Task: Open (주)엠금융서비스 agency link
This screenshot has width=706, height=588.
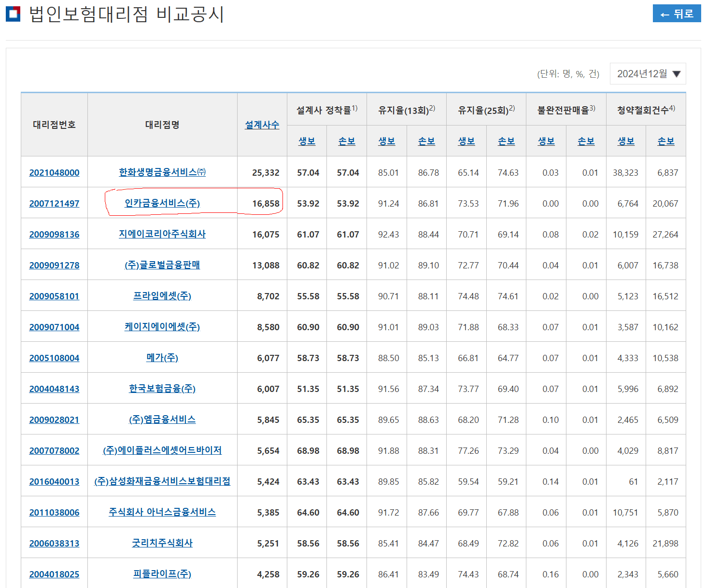Action: 162,419
